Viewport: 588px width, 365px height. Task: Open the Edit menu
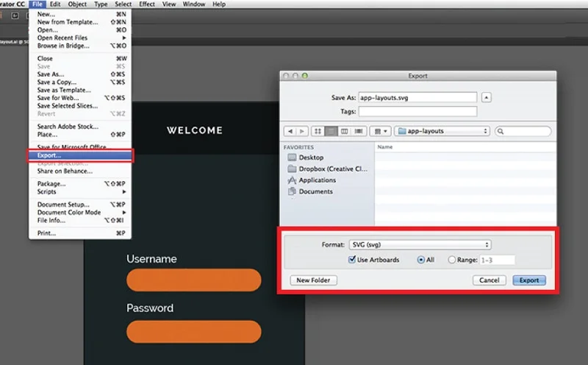(55, 4)
